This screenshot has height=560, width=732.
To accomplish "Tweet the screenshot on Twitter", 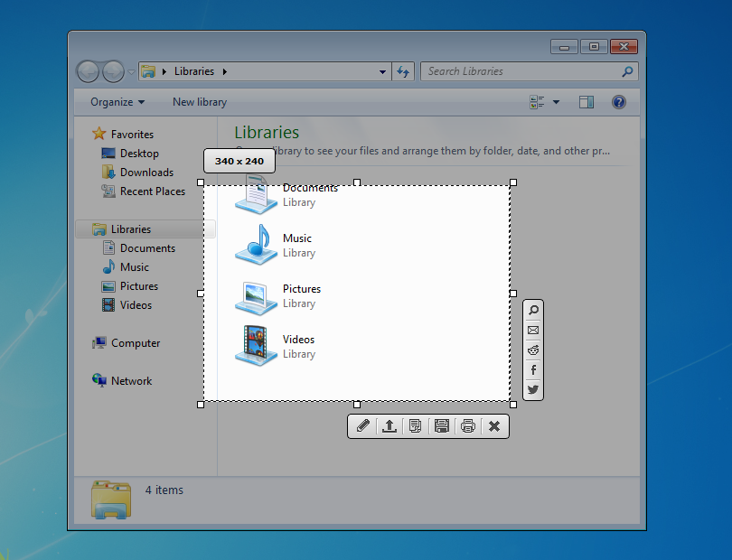I will pyautogui.click(x=532, y=389).
